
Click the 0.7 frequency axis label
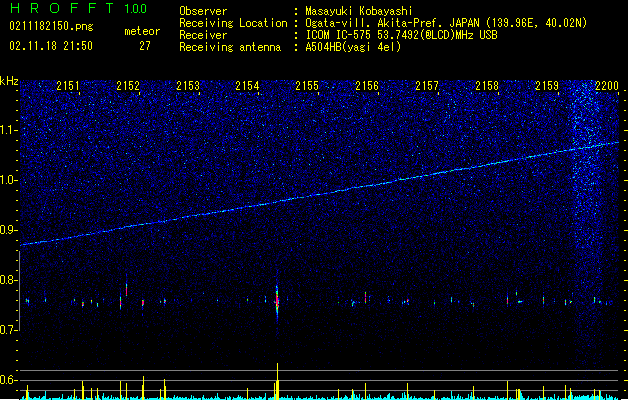tap(8, 330)
